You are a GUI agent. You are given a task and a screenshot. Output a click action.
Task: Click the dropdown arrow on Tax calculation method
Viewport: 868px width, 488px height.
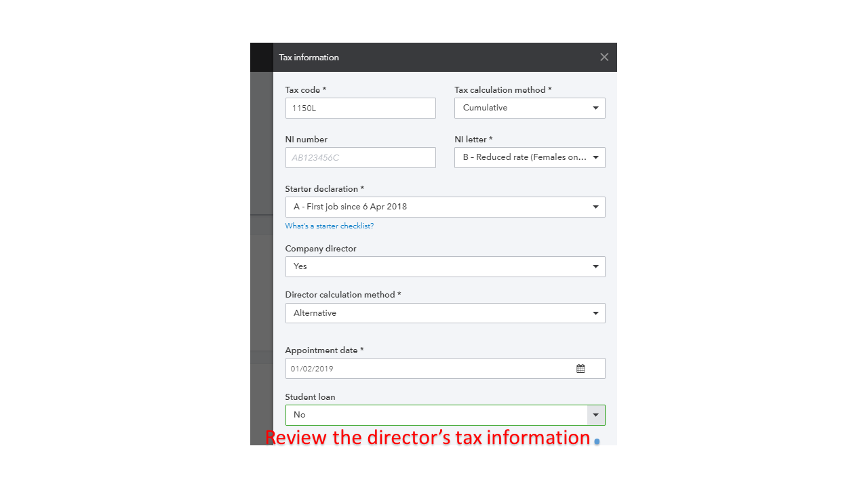coord(595,108)
